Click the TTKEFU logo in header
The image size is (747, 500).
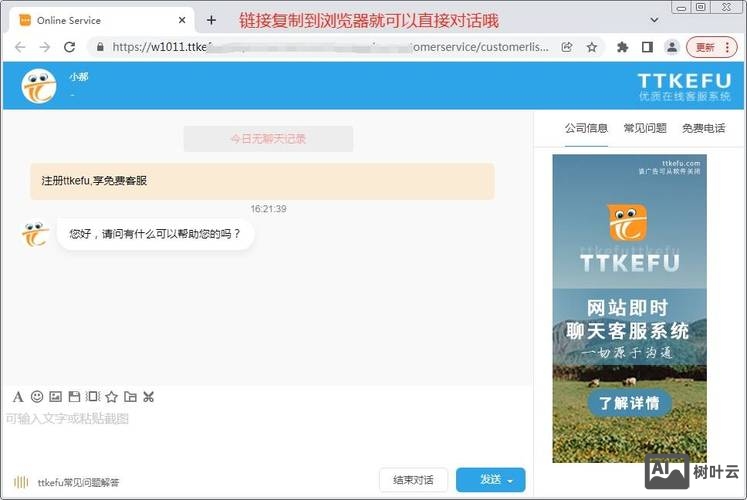click(684, 86)
